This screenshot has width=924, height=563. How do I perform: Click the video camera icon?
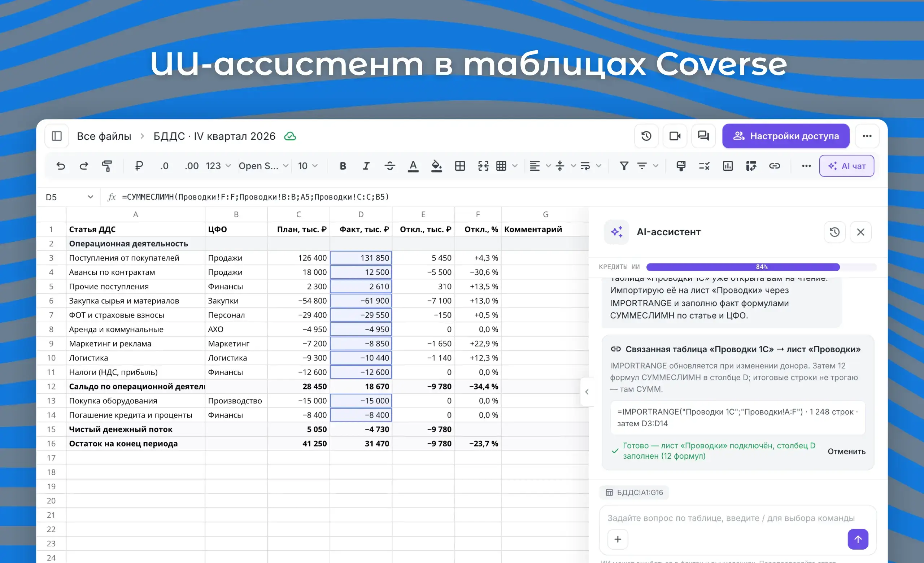675,136
